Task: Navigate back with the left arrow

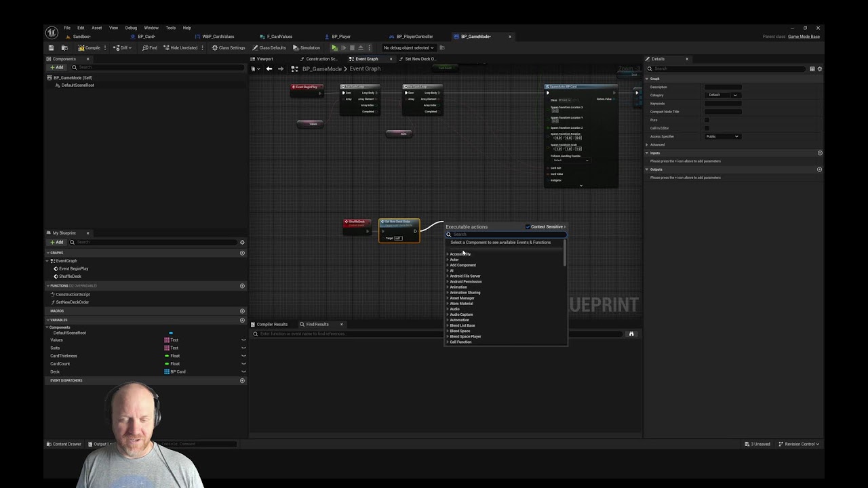Action: click(269, 68)
